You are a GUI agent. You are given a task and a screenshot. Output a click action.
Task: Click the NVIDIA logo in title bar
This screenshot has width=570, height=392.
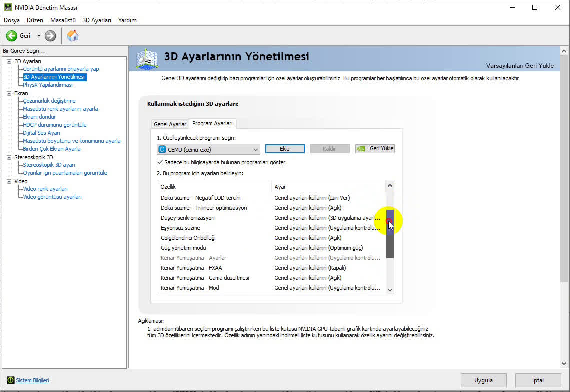[8, 8]
